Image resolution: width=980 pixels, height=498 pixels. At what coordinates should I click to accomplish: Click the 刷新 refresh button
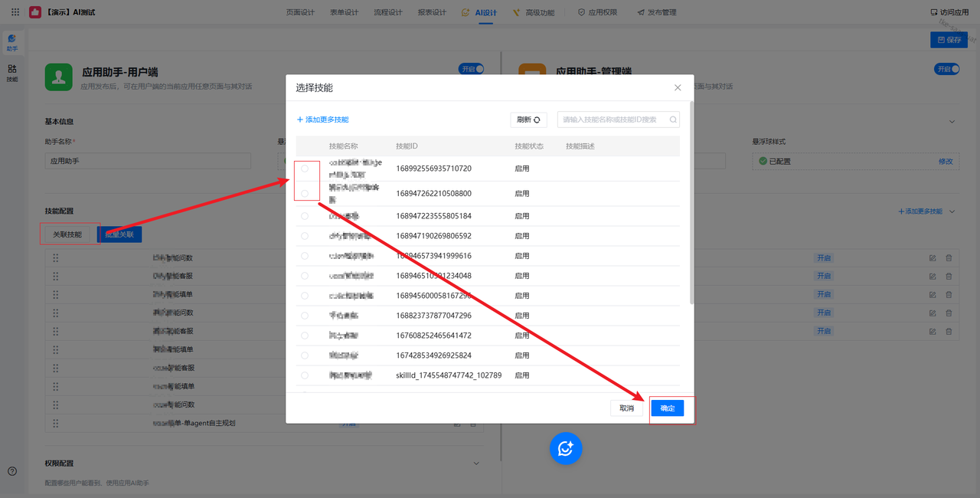coord(528,120)
